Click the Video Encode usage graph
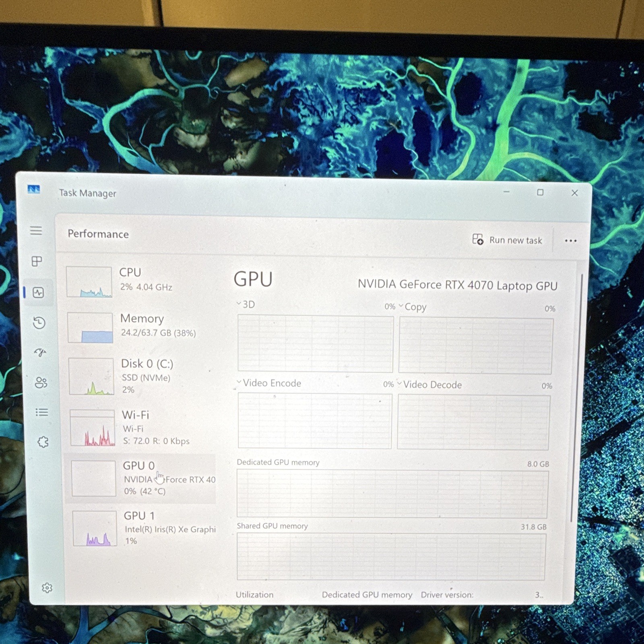Screen dimensions: 644x644 pyautogui.click(x=315, y=421)
